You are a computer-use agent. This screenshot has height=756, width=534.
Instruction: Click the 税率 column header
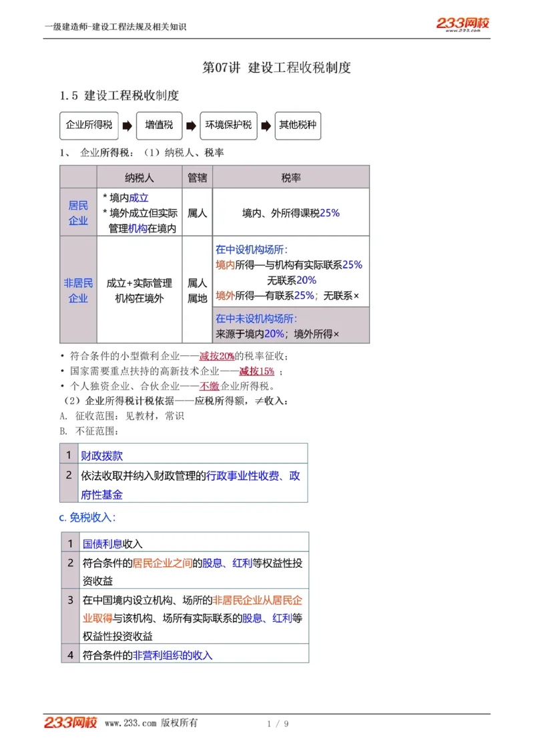290,177
